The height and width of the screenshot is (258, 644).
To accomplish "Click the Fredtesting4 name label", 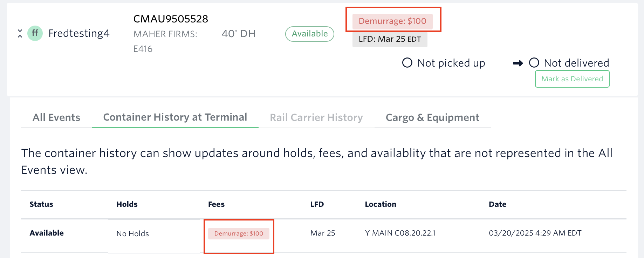I will pos(79,33).
